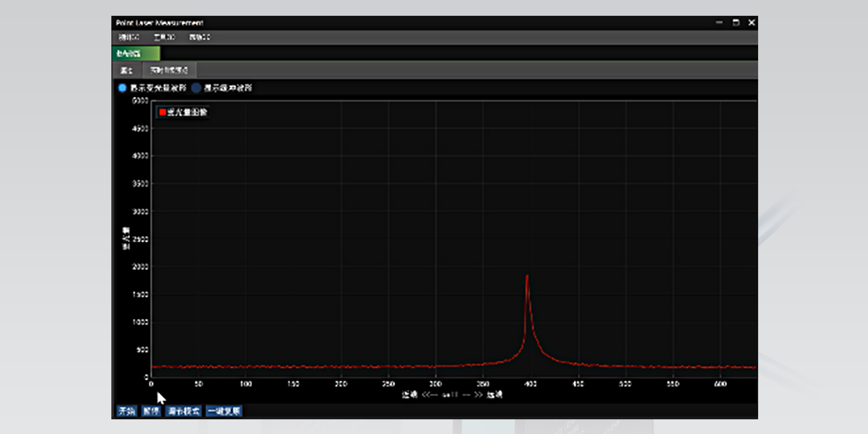Select the green highlighted top tab
Image resolution: width=868 pixels, height=434 pixels.
(136, 54)
